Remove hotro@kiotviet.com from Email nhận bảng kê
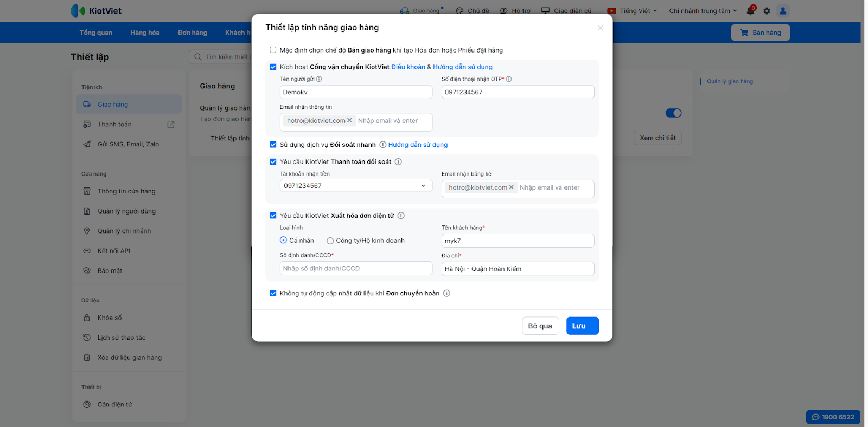Viewport: 868px width, 427px height. (511, 187)
